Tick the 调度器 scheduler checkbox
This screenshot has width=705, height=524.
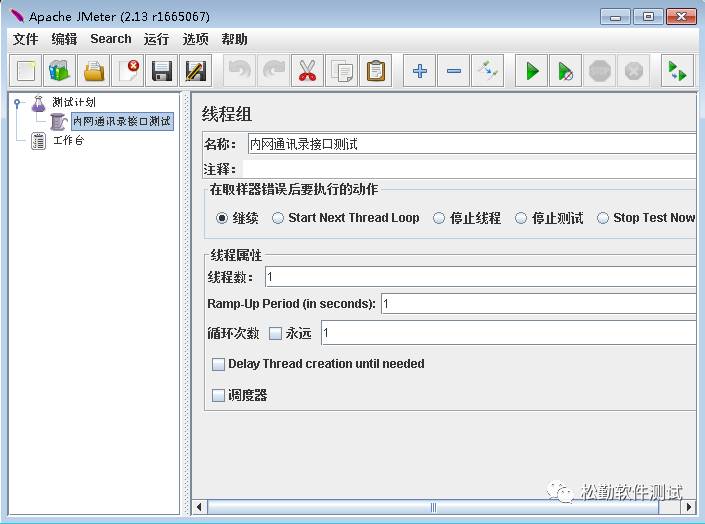point(218,395)
